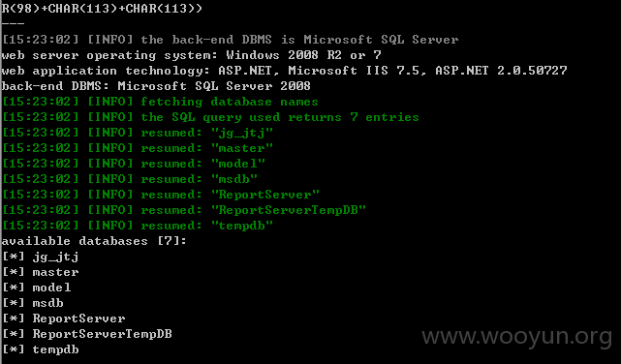Click the www.wooyun.org watermark text
Image resolution: width=621 pixels, height=364 pixels.
click(x=516, y=338)
